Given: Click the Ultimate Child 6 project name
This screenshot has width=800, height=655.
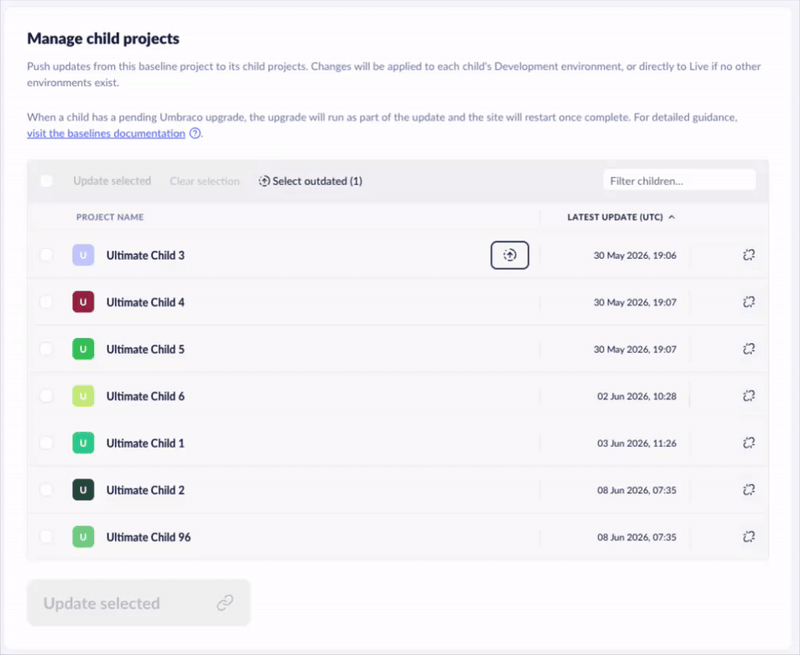Looking at the screenshot, I should [145, 396].
